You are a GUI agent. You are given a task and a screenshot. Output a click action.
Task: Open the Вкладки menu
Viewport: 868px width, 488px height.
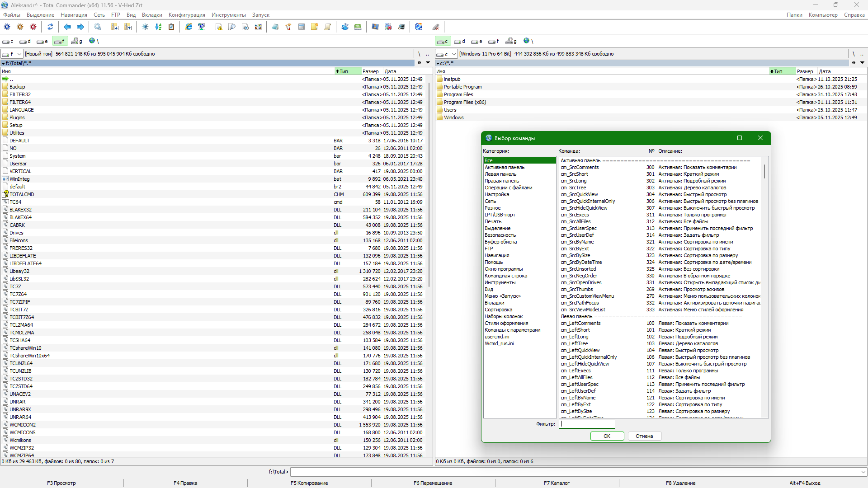click(152, 15)
